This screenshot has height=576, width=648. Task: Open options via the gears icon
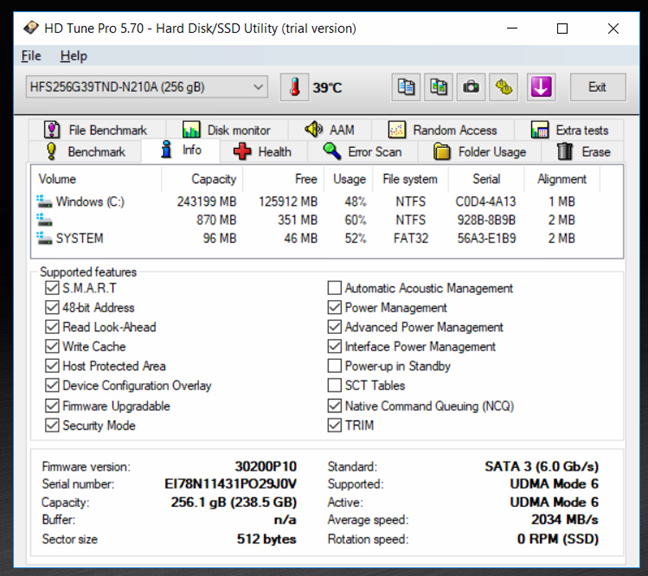pos(503,87)
